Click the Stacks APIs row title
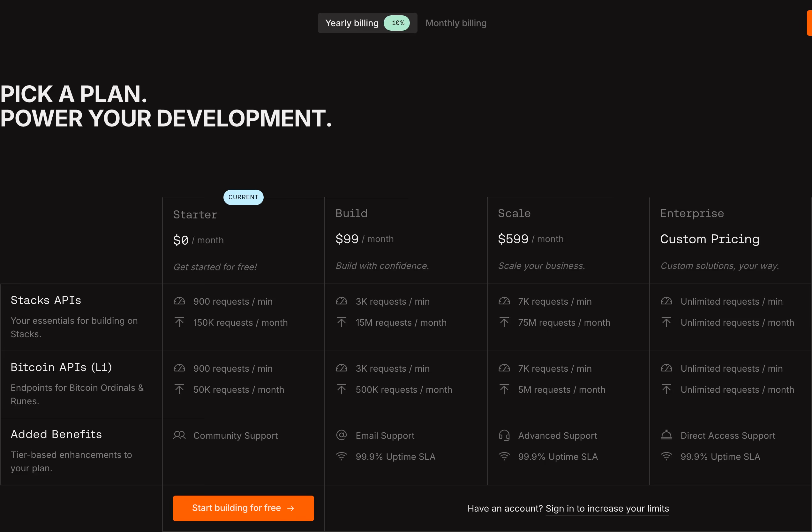 [46, 300]
